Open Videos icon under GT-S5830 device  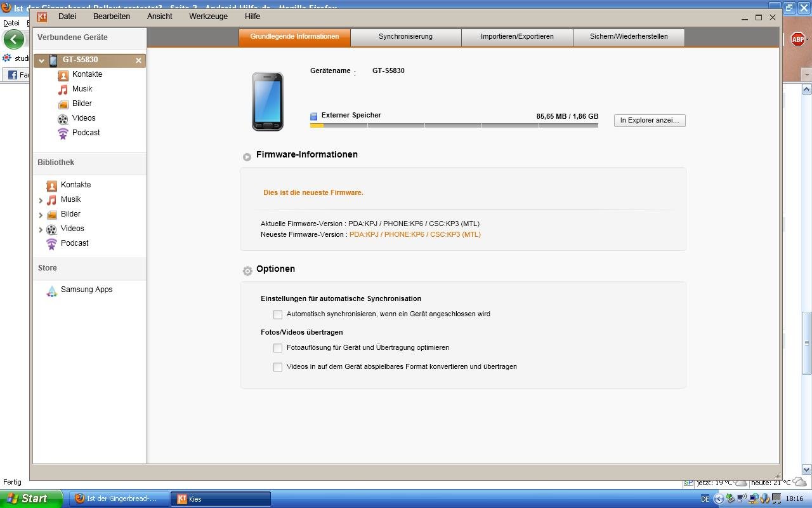tap(63, 119)
